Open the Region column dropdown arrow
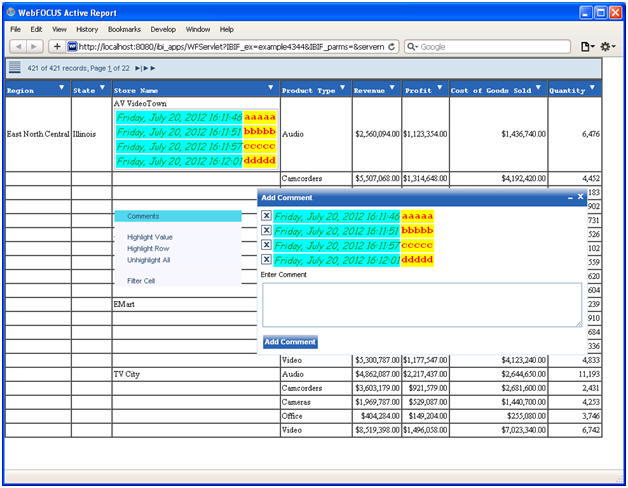The width and height of the screenshot is (628, 488). click(61, 87)
